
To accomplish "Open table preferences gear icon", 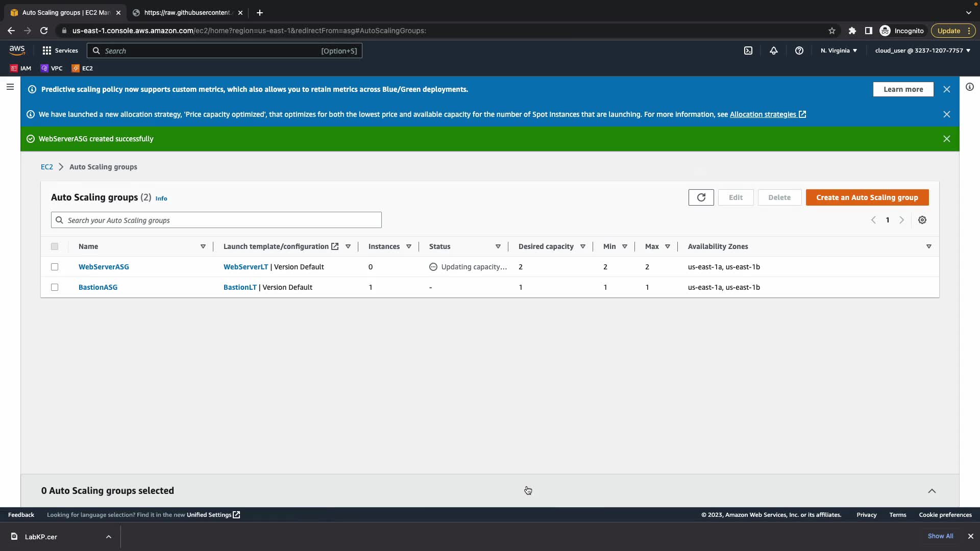I will (922, 220).
